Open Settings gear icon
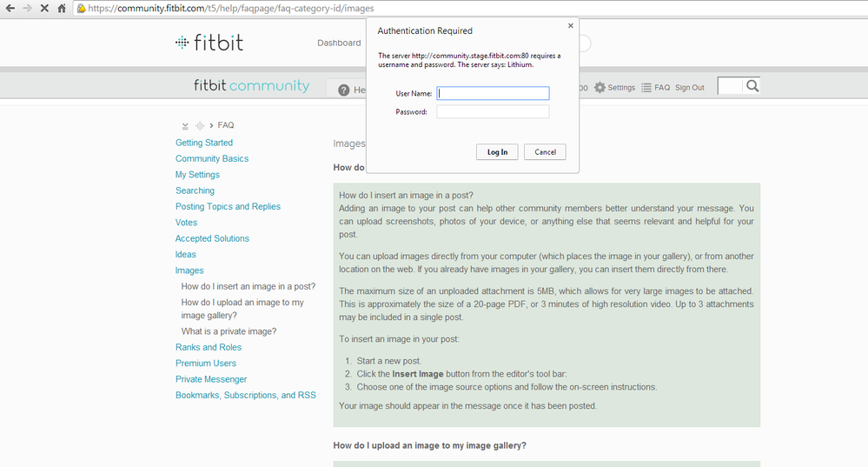This screenshot has width=868, height=467. [x=600, y=88]
